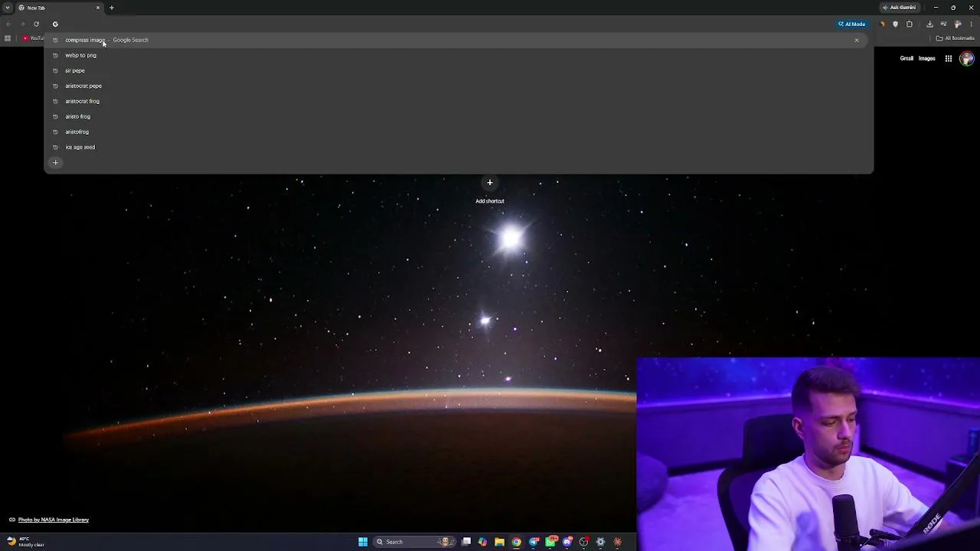
Task: Click the Google icon in address bar
Action: 55,24
